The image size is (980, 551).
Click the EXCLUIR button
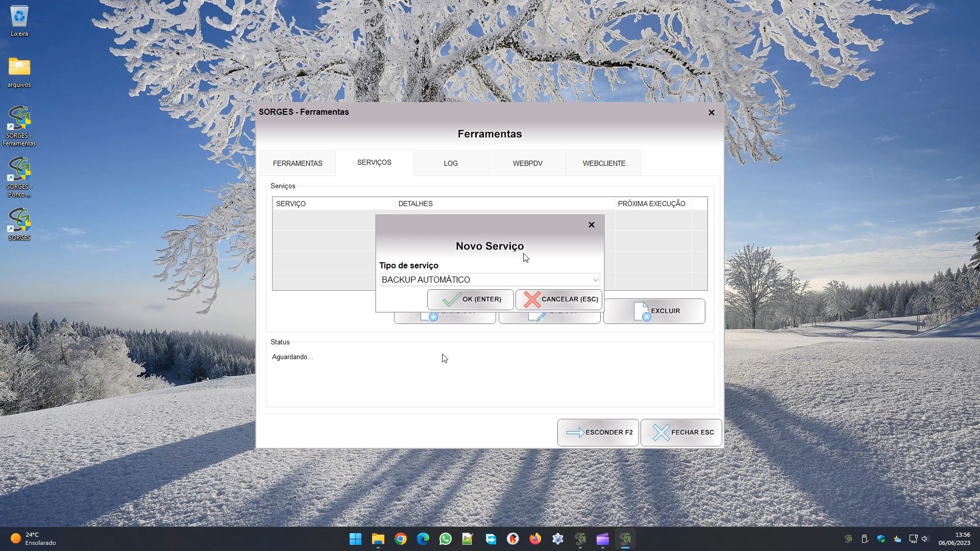[654, 311]
